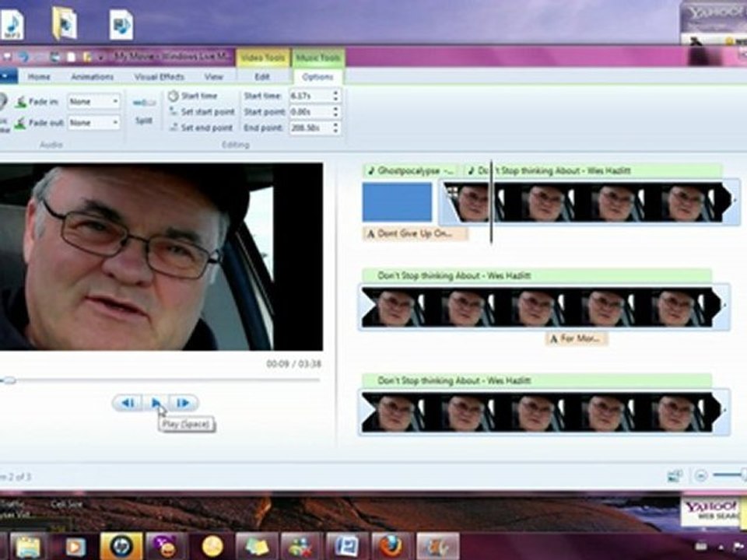Switch to the Animations tab
Image resolution: width=747 pixels, height=560 pixels.
point(93,77)
